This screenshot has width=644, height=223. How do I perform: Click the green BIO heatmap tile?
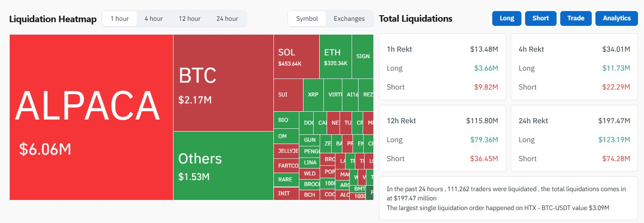(x=286, y=120)
